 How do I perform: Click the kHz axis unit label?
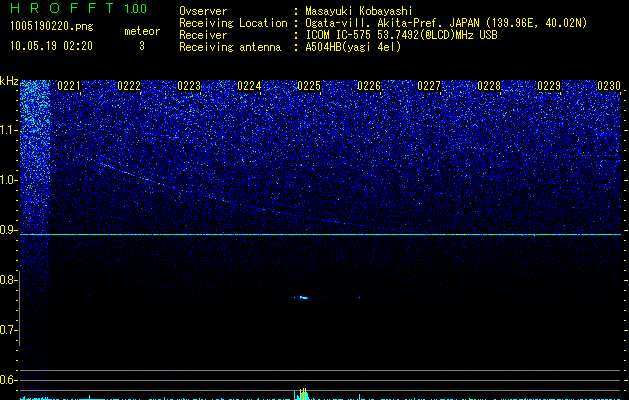(9, 81)
